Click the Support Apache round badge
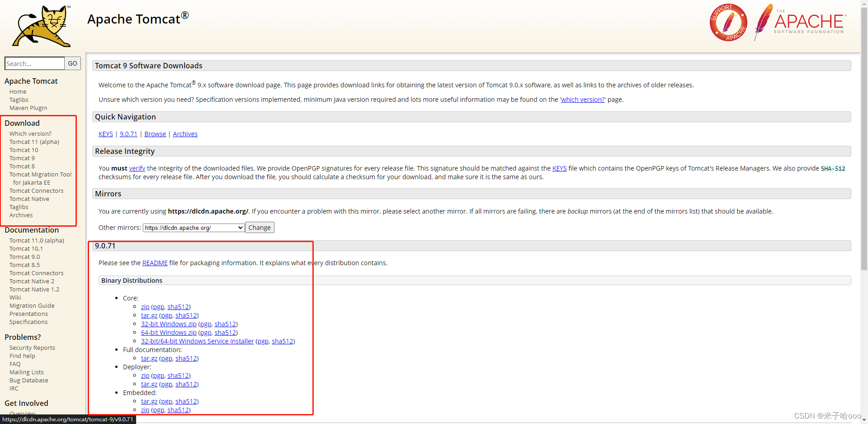This screenshot has width=868, height=424. click(728, 23)
